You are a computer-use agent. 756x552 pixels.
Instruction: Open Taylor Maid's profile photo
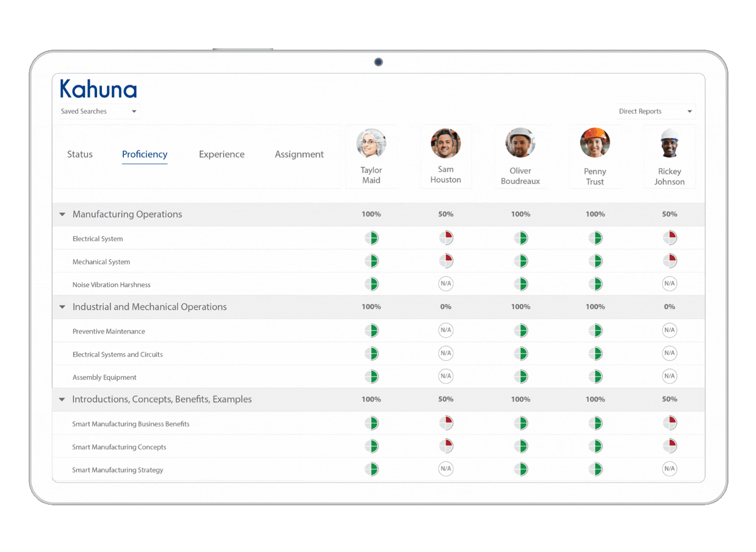(x=371, y=143)
